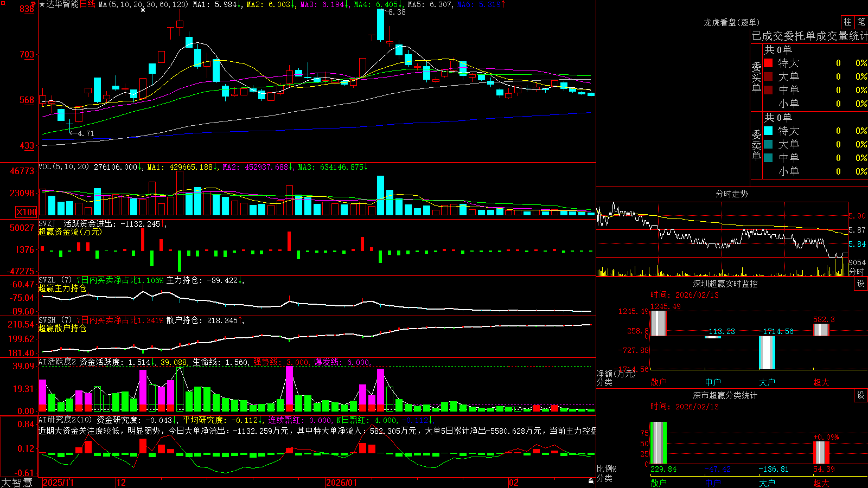Image resolution: width=868 pixels, height=488 pixels.
Task: Click the 8.38 high price label
Action: [397, 12]
